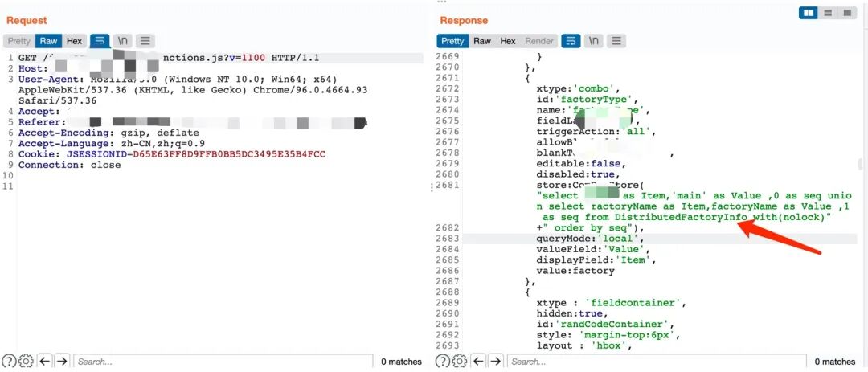
Task: Switch Request view to Pretty tab
Action: click(18, 41)
